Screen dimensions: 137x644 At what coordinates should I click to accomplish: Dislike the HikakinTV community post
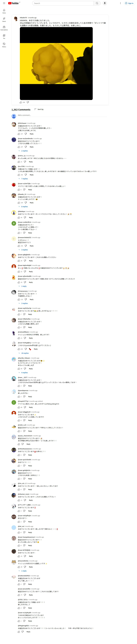28,102
